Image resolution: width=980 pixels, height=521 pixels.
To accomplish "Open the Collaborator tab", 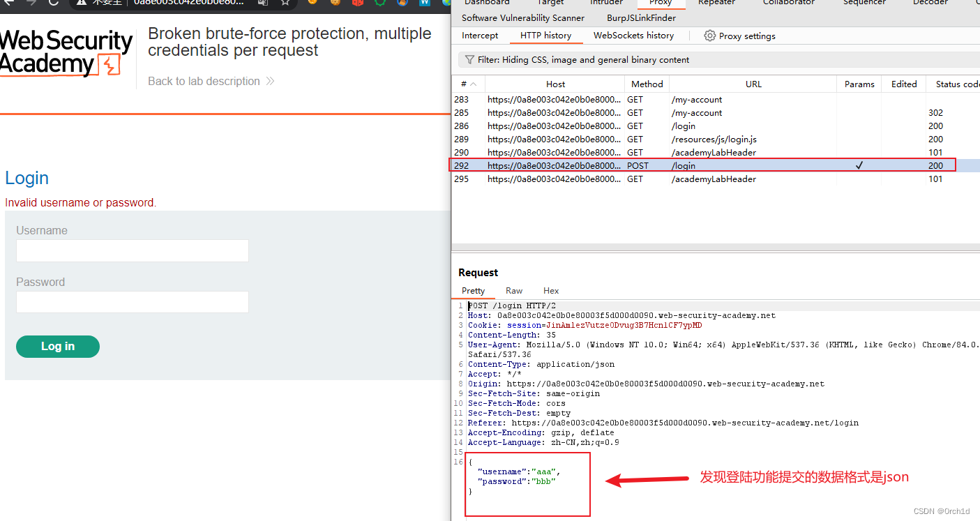I will click(788, 3).
